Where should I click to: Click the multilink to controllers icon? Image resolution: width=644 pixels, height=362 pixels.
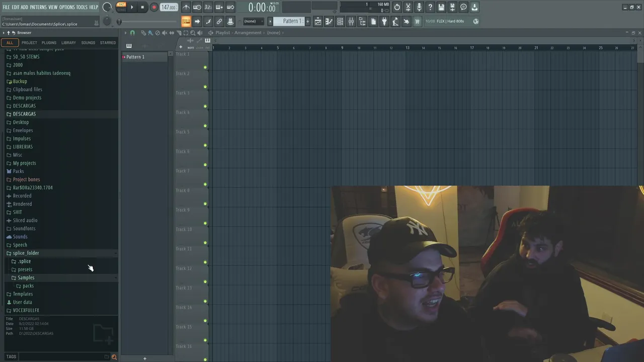tap(219, 21)
